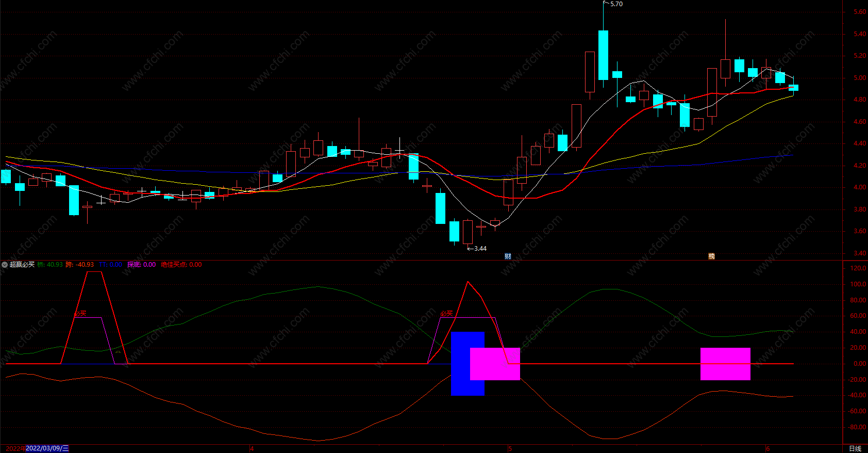Image resolution: width=868 pixels, height=453 pixels.
Task: Click the -80.00 indicator axis label
Action: 857,427
